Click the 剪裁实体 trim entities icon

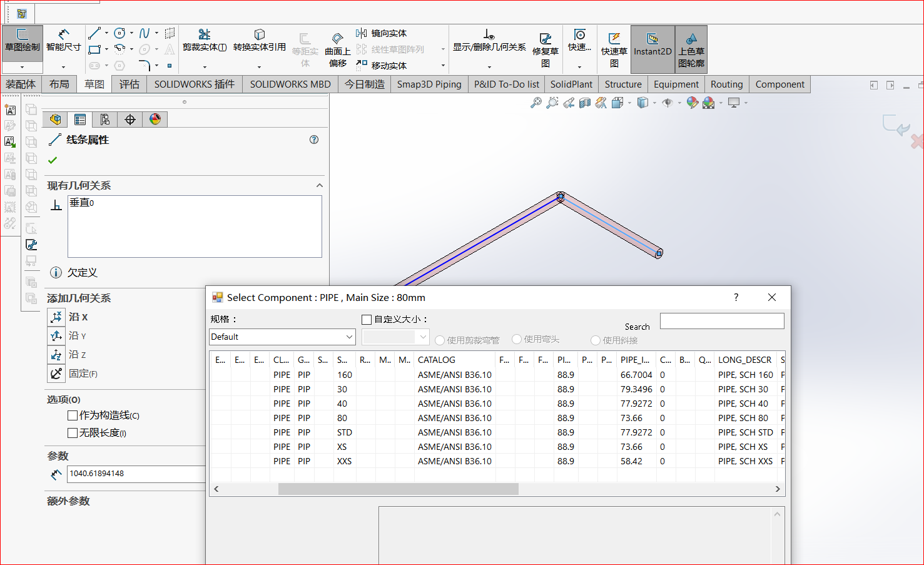tap(205, 34)
